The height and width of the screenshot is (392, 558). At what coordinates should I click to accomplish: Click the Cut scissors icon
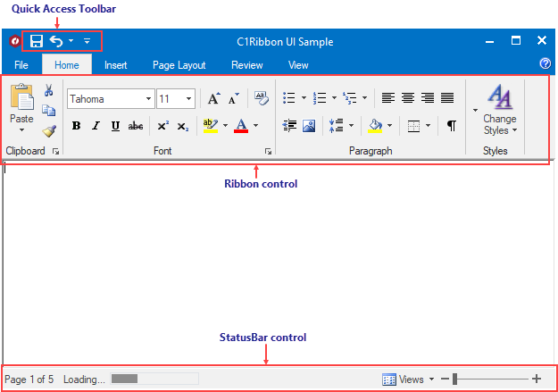(49, 90)
